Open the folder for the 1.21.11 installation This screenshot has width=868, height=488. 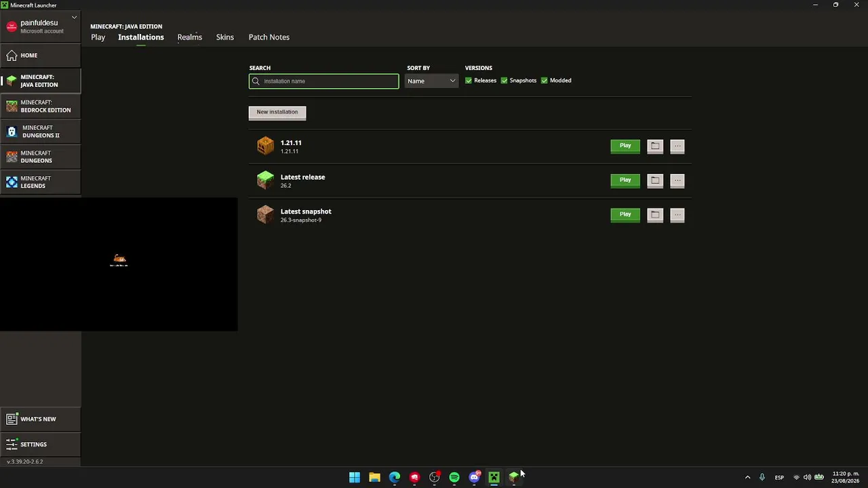(x=655, y=146)
